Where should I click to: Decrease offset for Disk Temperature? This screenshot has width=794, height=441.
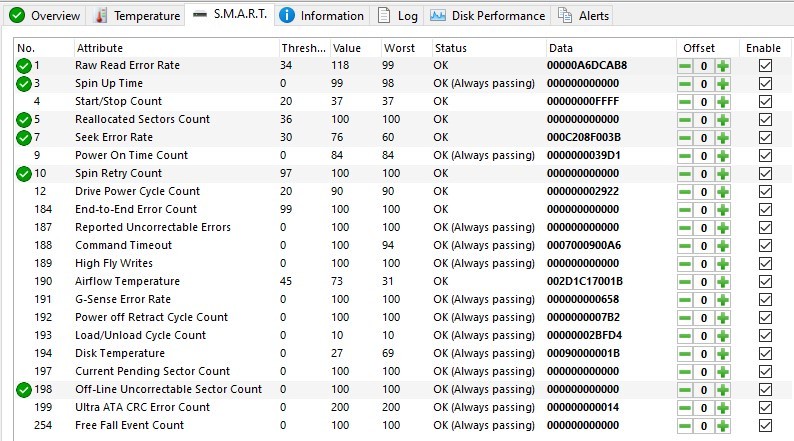coord(685,354)
